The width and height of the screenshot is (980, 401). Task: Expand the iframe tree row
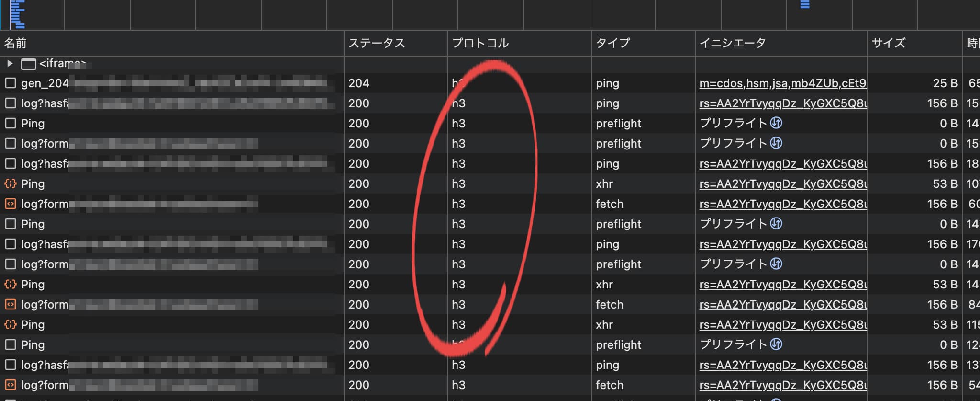pos(10,63)
